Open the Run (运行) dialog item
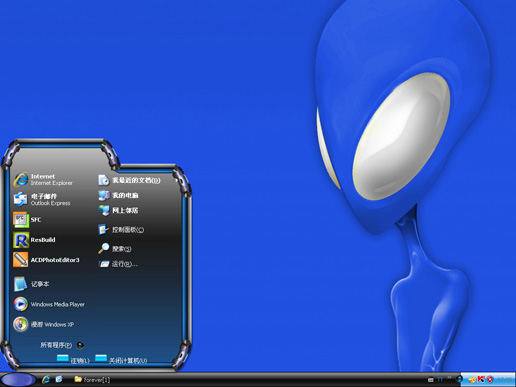 (x=118, y=264)
